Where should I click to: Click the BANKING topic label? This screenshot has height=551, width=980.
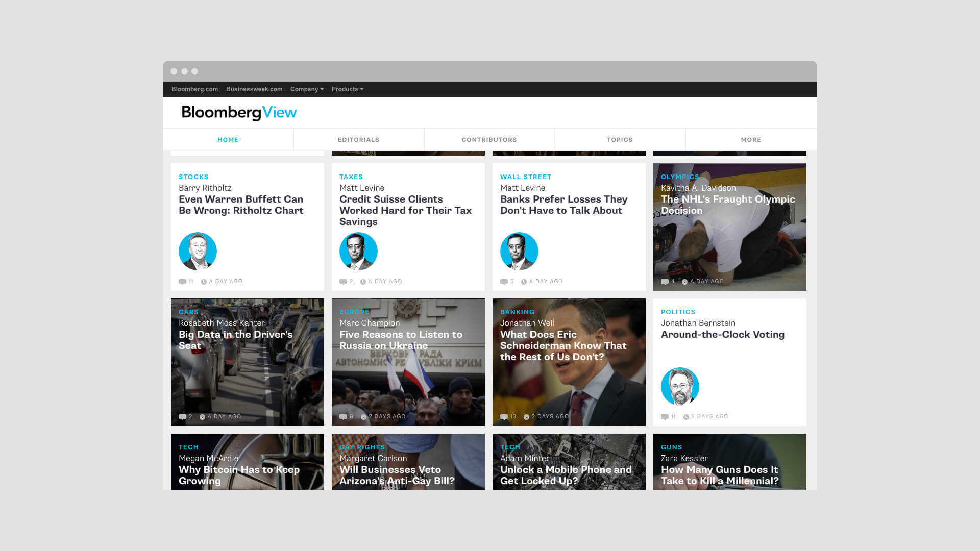[x=517, y=312]
